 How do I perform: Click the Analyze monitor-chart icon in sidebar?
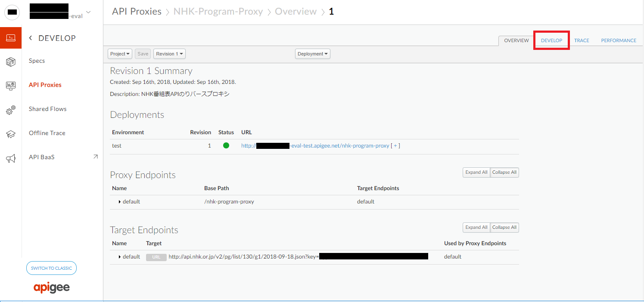pyautogui.click(x=10, y=86)
